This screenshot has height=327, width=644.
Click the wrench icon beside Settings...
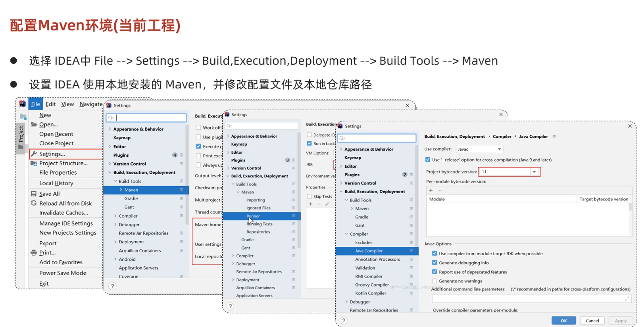[x=34, y=154]
